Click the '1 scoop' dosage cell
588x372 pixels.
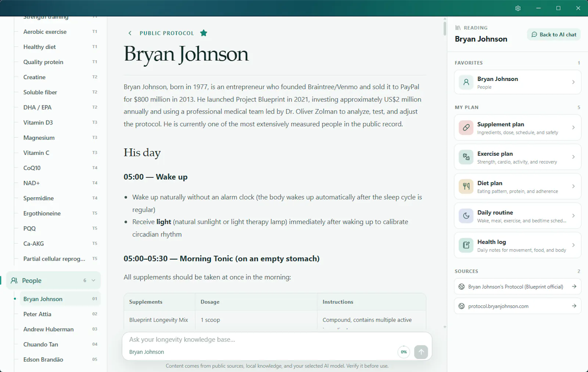coord(256,320)
